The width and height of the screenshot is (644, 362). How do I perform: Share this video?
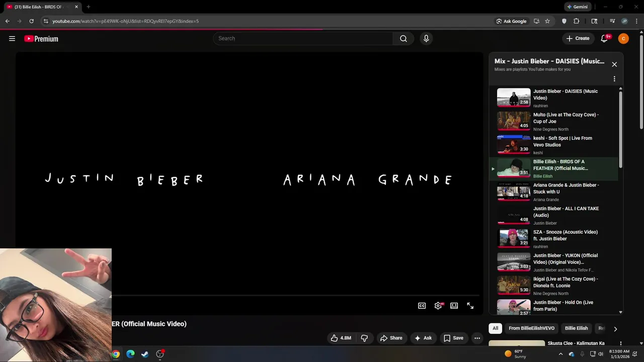click(x=391, y=338)
